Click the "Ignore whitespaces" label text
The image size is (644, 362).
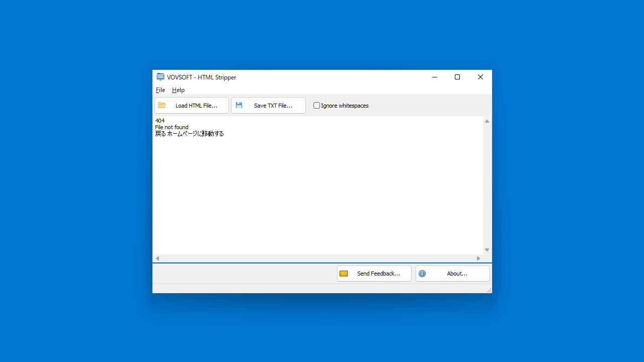(x=345, y=106)
